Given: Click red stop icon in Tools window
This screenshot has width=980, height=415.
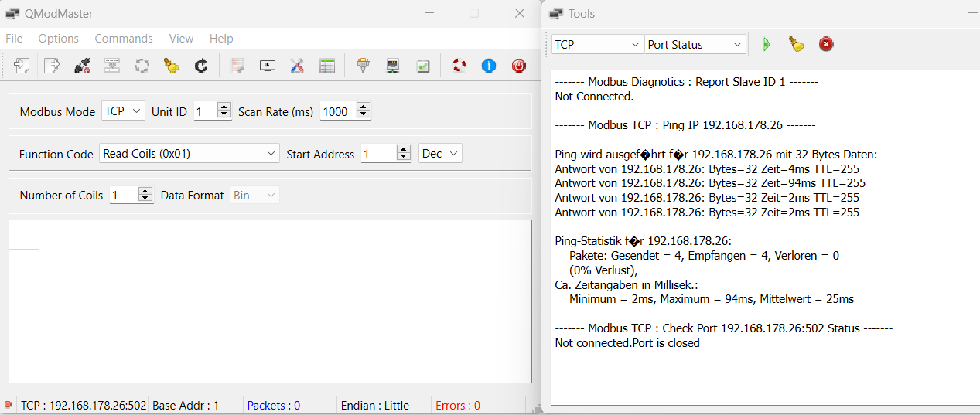Looking at the screenshot, I should click(826, 44).
